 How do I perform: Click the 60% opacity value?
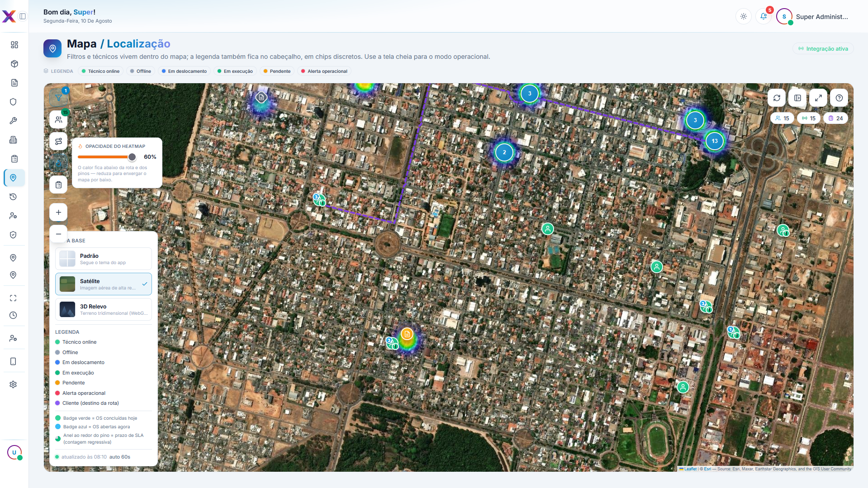(150, 157)
